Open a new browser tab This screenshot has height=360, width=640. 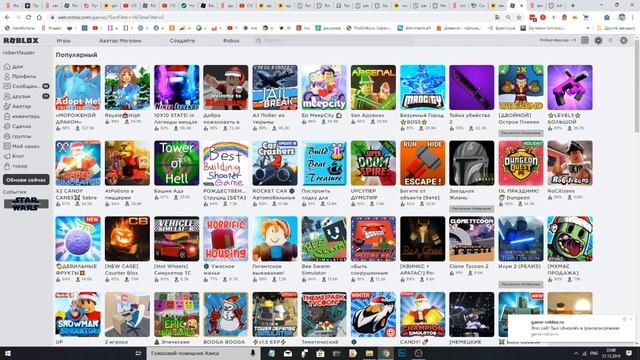coord(573,6)
